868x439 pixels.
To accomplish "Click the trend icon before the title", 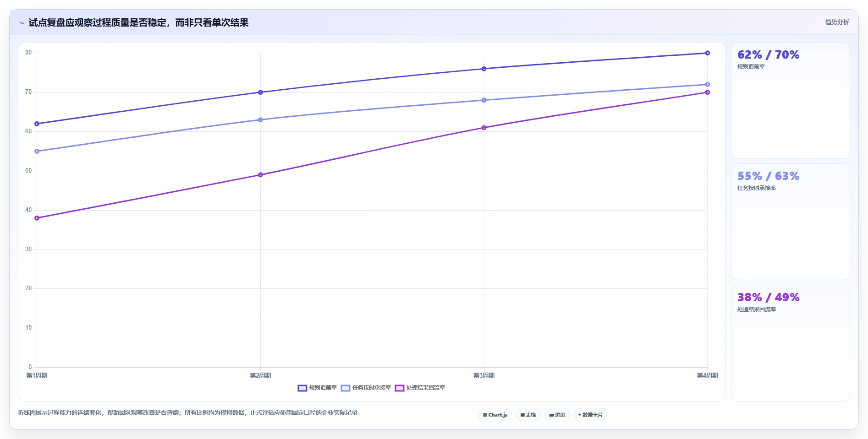I will 22,23.
